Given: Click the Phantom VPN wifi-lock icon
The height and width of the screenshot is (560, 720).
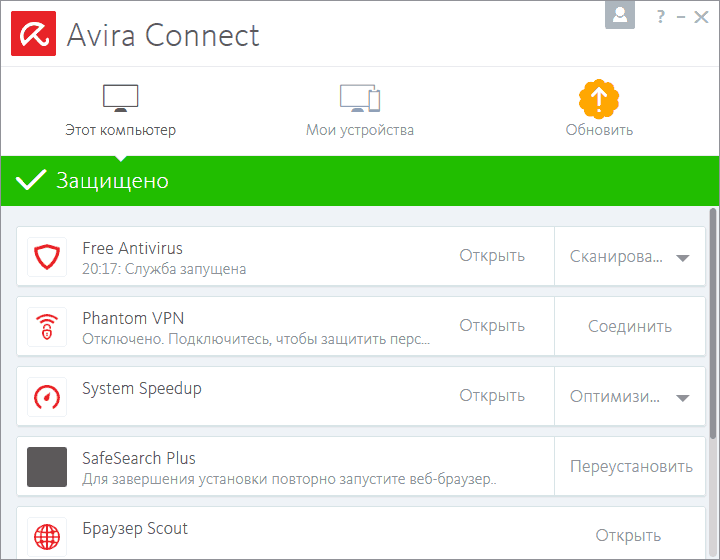Looking at the screenshot, I should tap(47, 327).
